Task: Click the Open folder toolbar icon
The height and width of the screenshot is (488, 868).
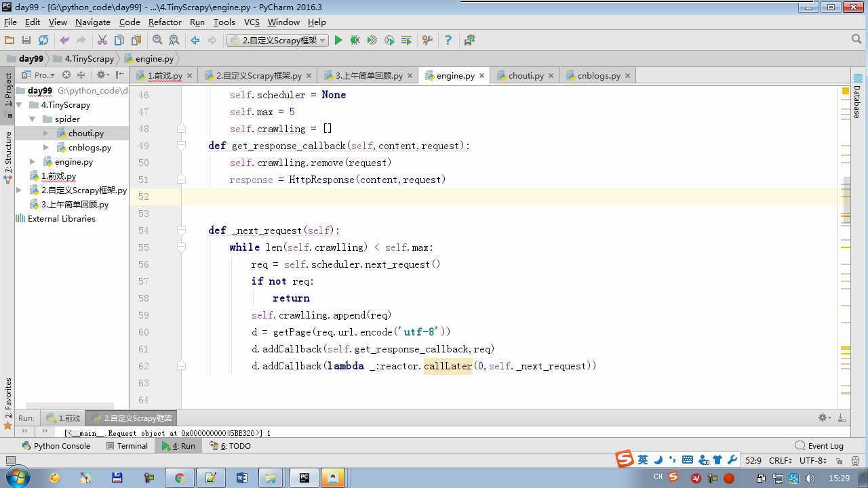Action: point(9,41)
